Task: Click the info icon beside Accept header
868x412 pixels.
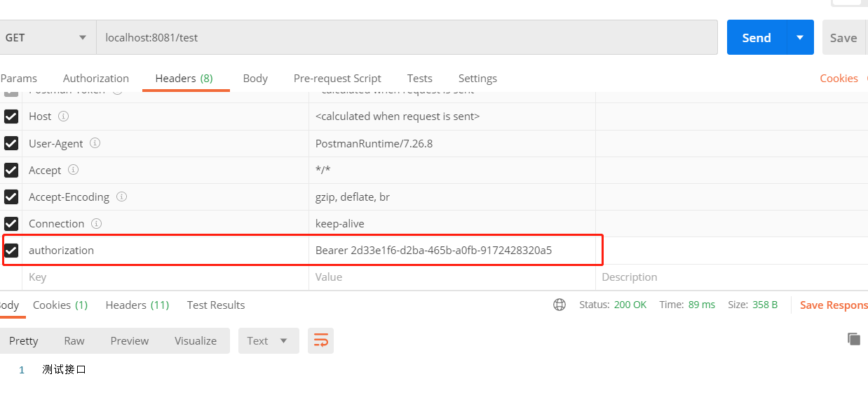Action: 73,170
